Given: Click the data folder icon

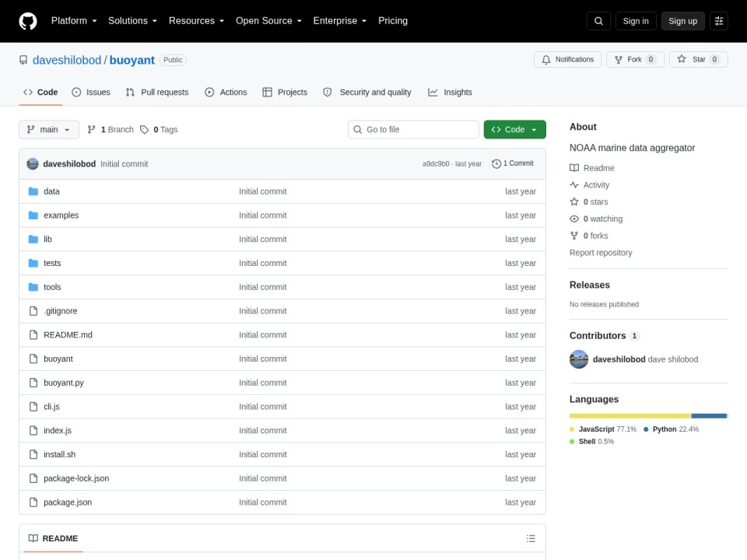Looking at the screenshot, I should tap(33, 191).
